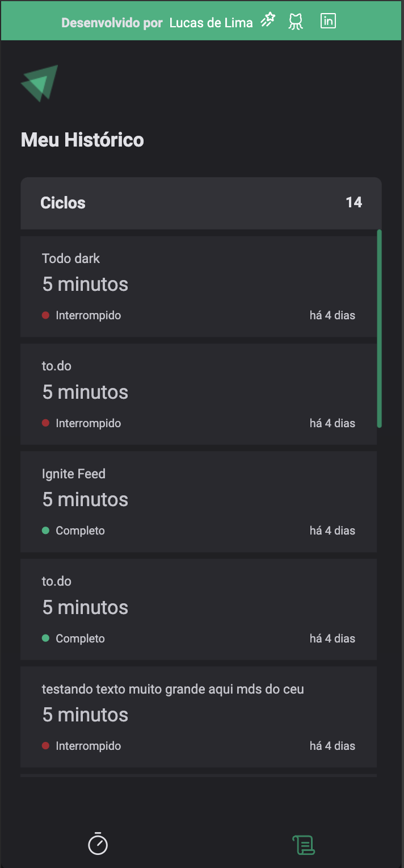Open the Lucas de Lima link

pos(211,23)
